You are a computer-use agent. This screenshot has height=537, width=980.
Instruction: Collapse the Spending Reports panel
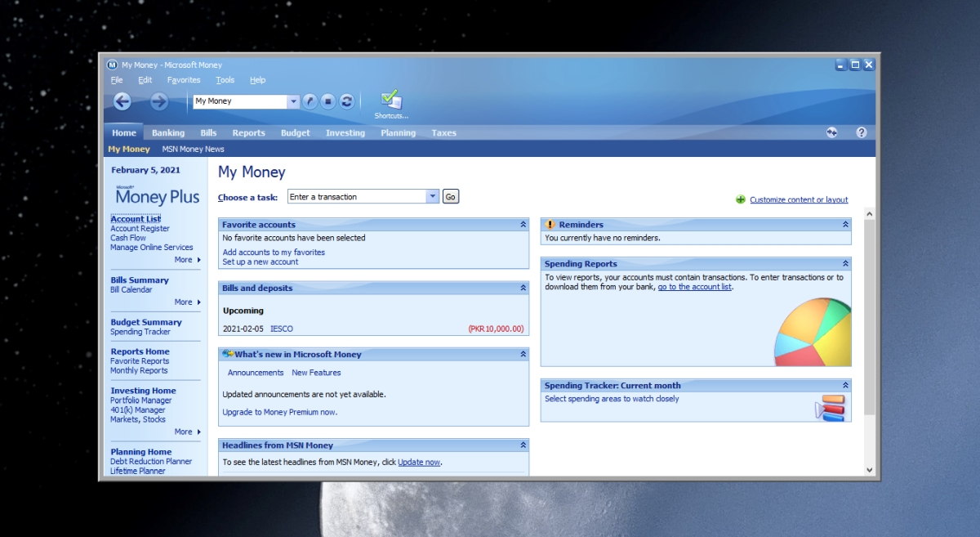click(845, 264)
